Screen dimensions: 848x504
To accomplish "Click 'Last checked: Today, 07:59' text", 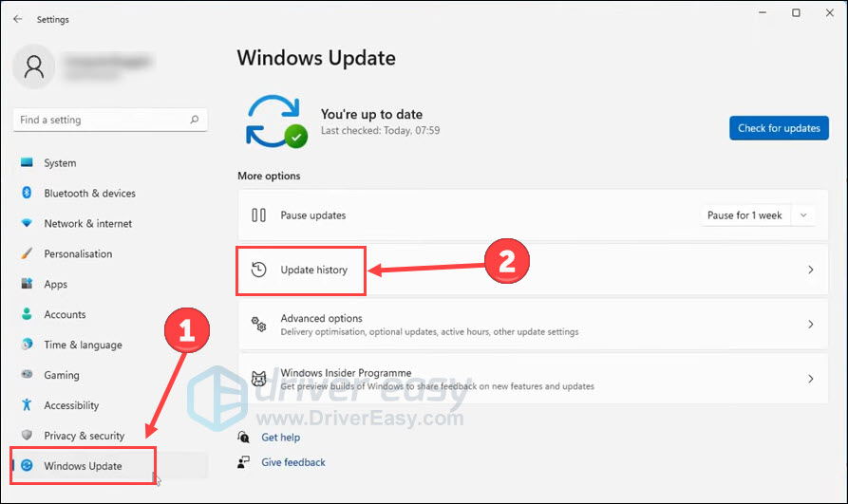I will point(380,130).
